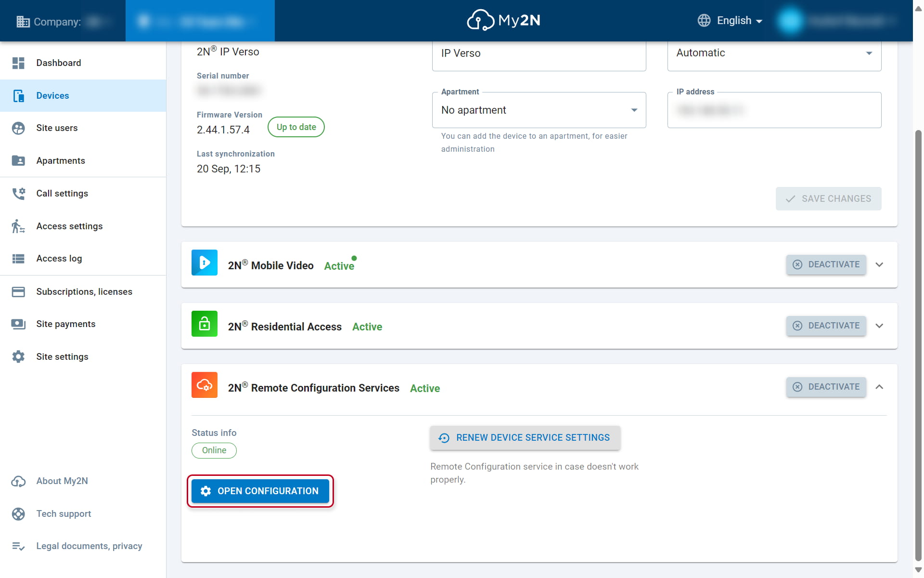Click the Access log list icon

[18, 259]
